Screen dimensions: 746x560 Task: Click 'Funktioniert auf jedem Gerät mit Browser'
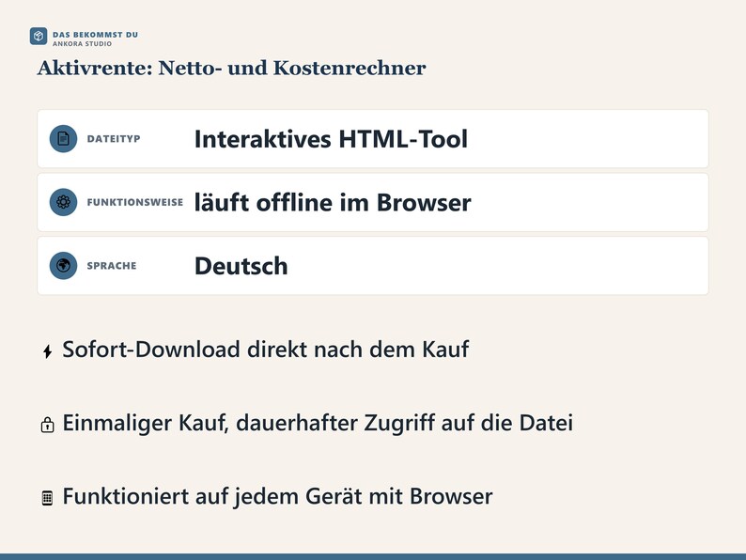point(277,496)
